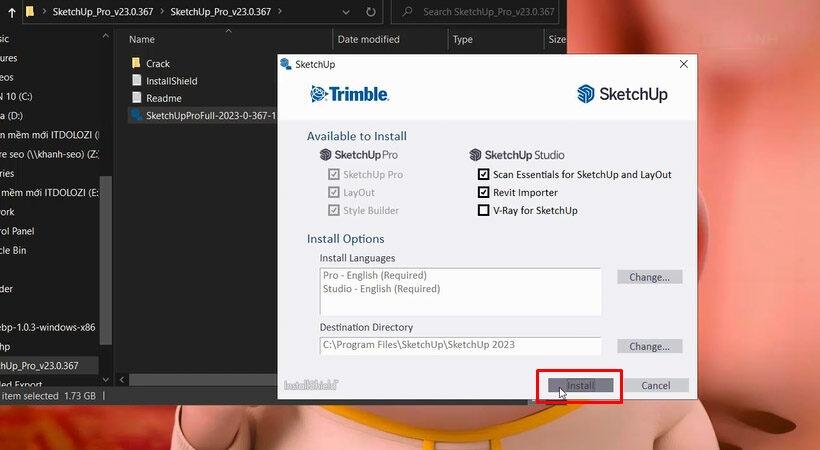
Task: Click the search magnifier icon
Action: point(407,12)
